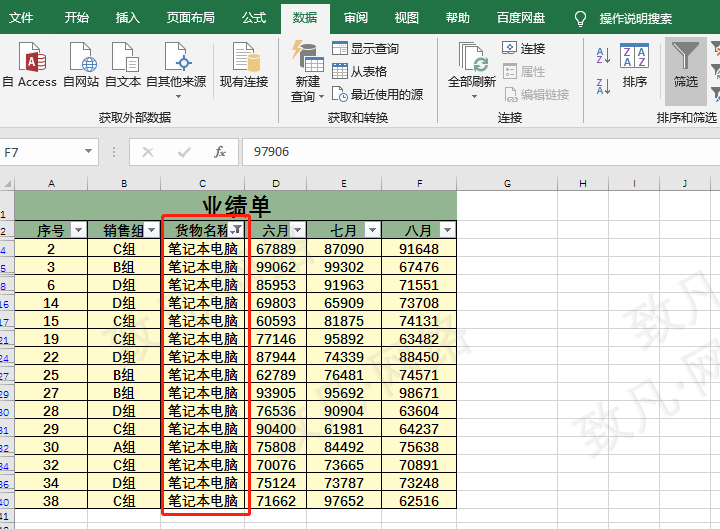Click cell with value 67889
Screen dimensions: 720x529
[276, 249]
